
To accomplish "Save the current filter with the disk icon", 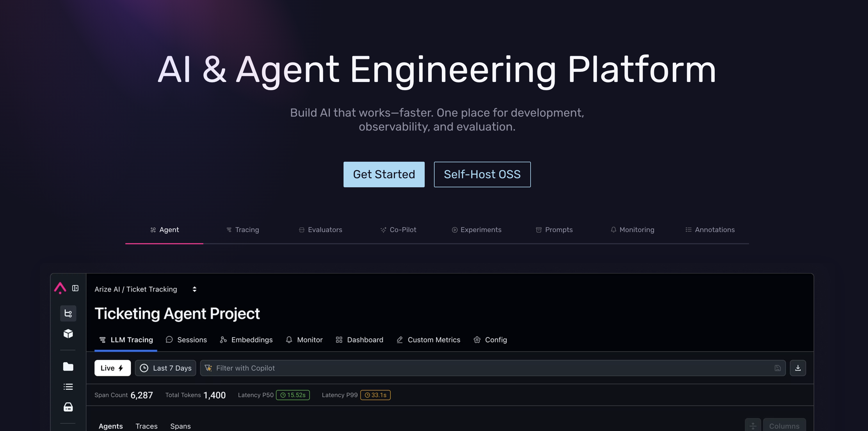I will [x=778, y=368].
